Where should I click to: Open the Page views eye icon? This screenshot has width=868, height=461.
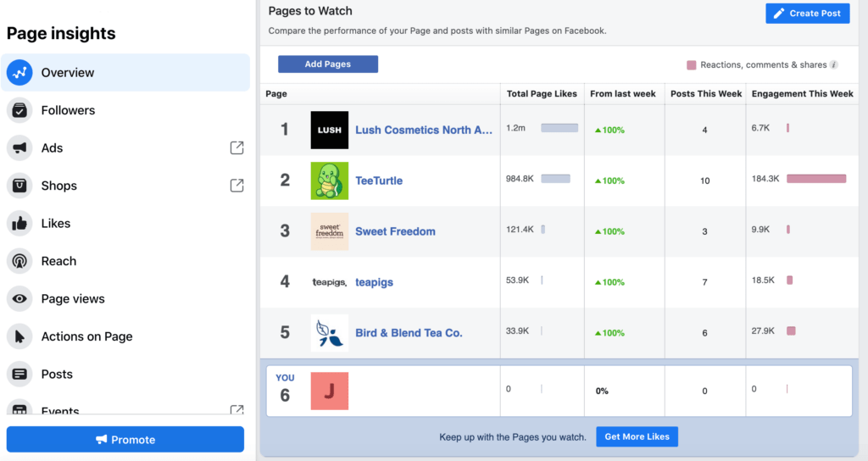point(19,299)
